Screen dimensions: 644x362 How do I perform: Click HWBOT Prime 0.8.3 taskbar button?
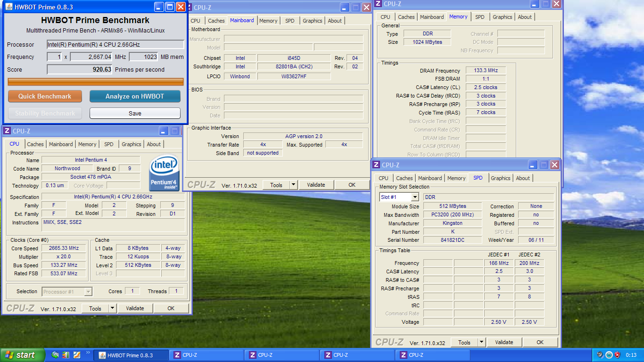tap(131, 355)
